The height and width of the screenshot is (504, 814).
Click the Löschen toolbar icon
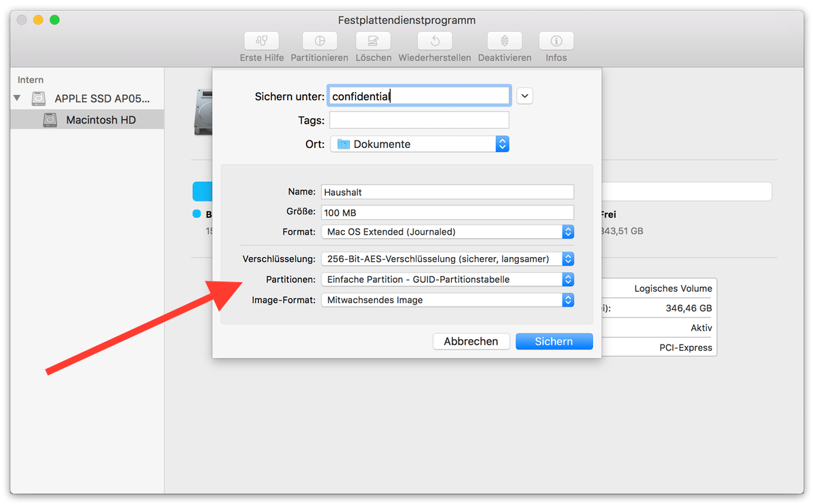373,41
